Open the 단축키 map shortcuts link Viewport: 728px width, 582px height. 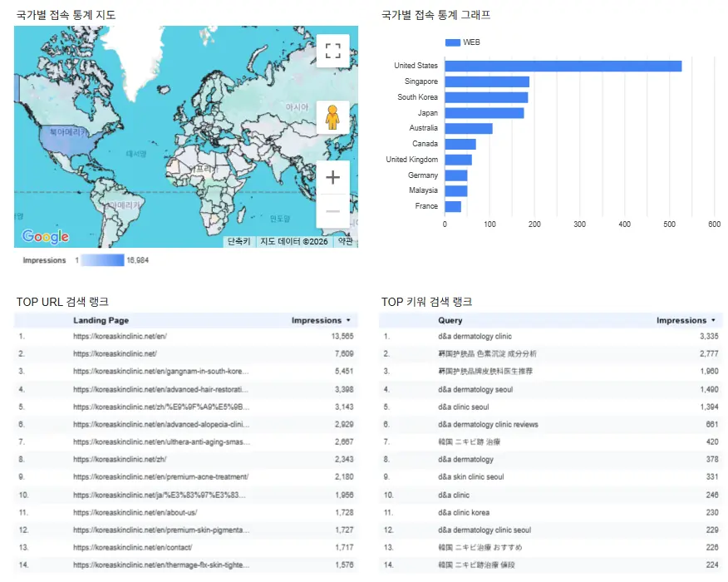[x=239, y=242]
